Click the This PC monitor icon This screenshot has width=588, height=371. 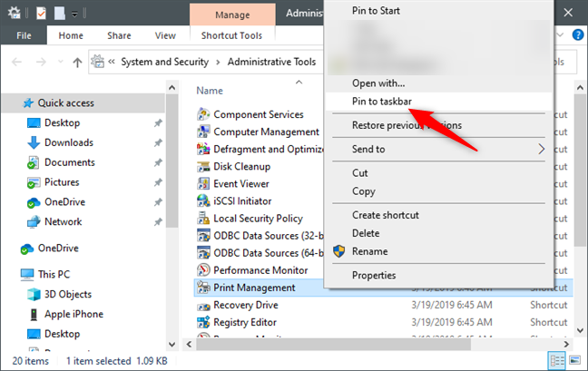tap(27, 275)
